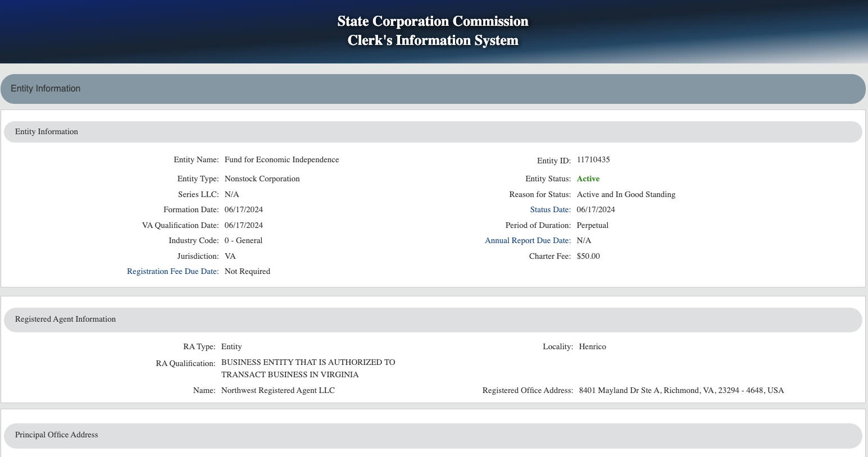
Task: Select the RA Qualification description text
Action: [x=308, y=368]
